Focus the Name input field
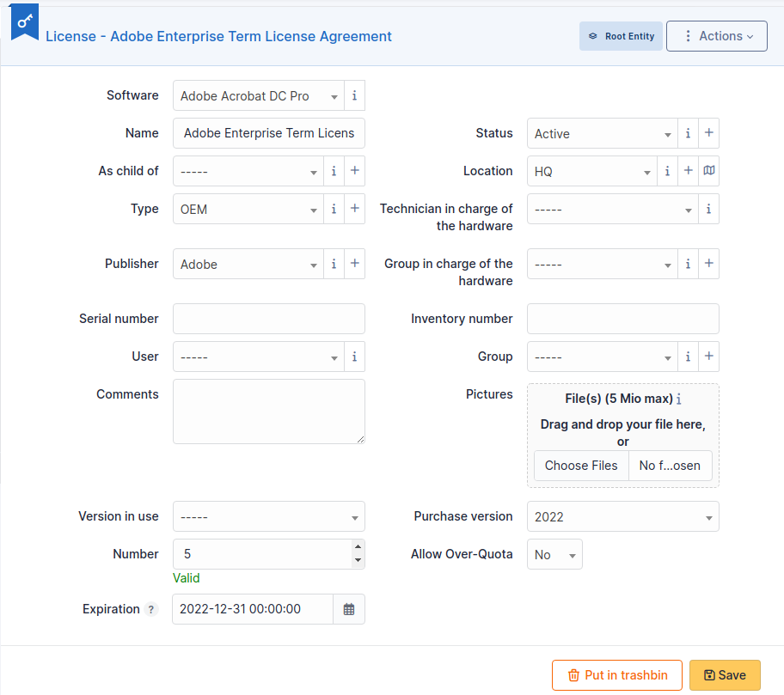 tap(269, 133)
